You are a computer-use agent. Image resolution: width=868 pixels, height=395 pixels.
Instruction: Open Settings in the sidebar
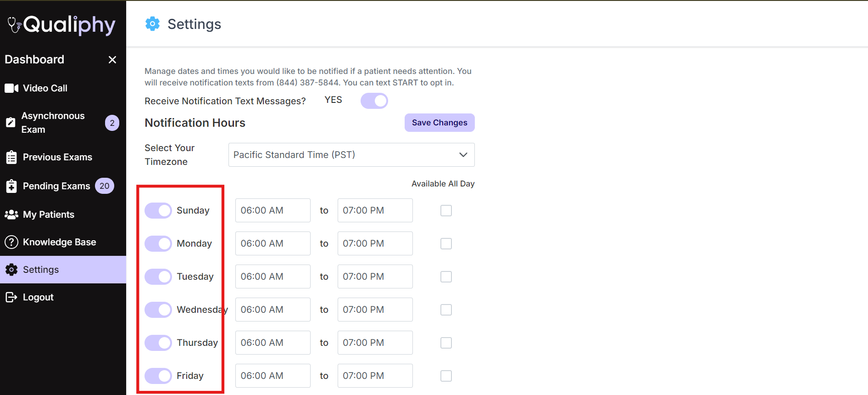coord(41,270)
